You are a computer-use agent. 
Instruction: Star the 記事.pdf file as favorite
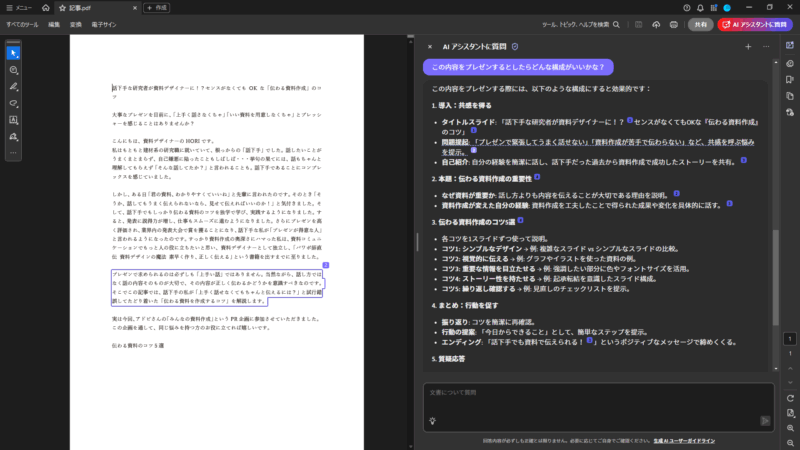point(60,7)
